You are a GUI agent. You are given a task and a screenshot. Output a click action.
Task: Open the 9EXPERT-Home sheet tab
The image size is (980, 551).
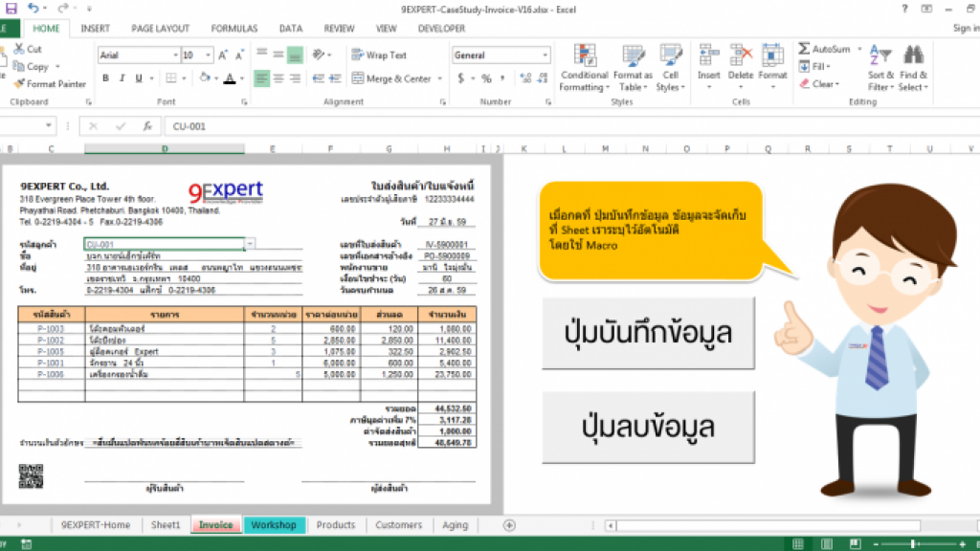click(x=96, y=525)
